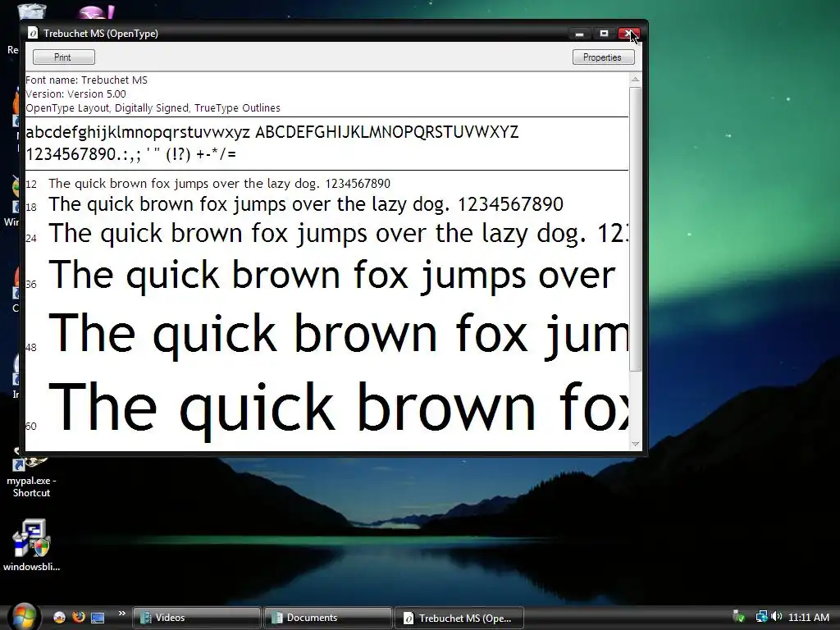Open the Windows Start orb
840x630 pixels.
[x=23, y=617]
